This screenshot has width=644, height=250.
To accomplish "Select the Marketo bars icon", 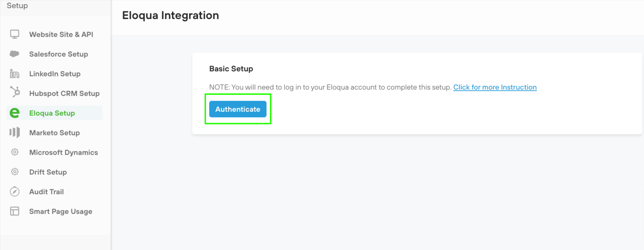I will point(14,132).
